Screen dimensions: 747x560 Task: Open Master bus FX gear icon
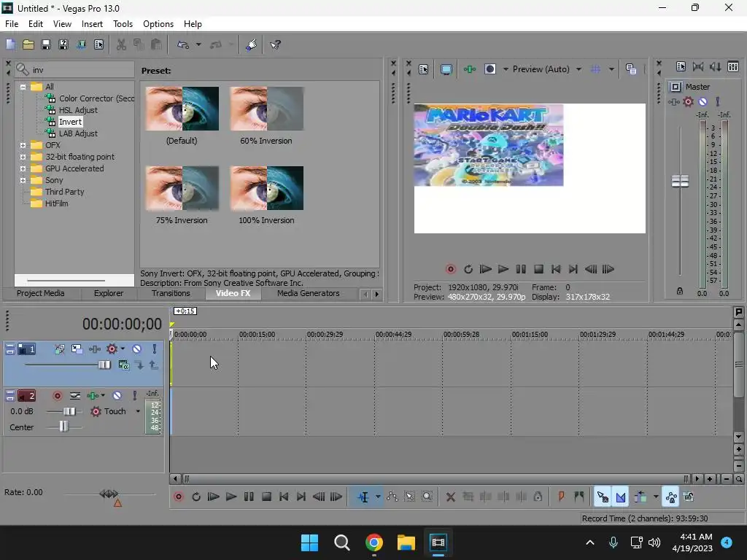coord(688,101)
